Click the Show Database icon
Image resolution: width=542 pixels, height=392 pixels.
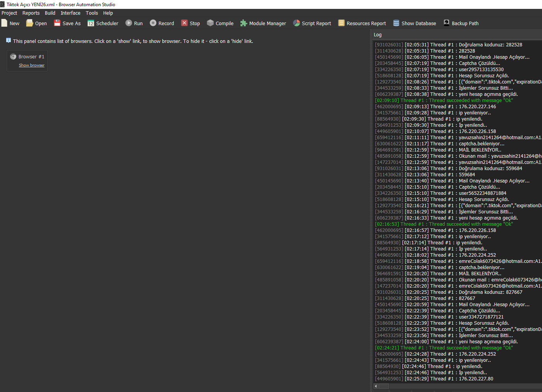(x=396, y=23)
